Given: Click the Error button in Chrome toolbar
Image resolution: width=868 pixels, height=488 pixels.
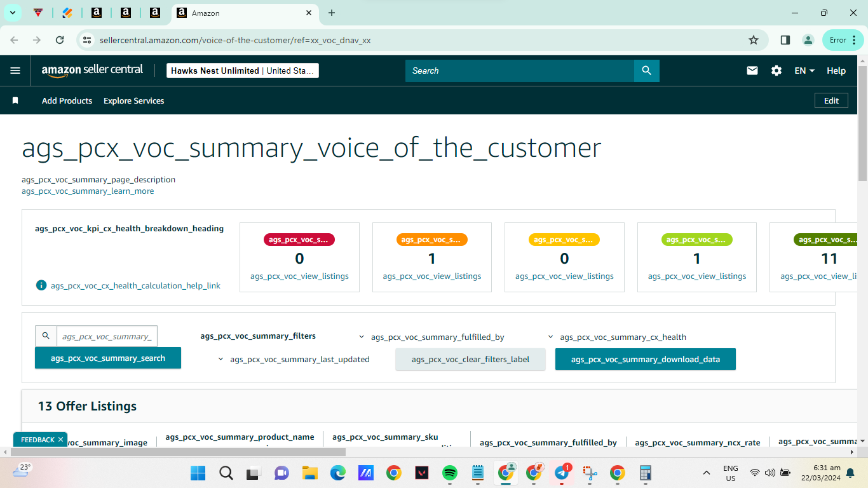Looking at the screenshot, I should point(843,40).
